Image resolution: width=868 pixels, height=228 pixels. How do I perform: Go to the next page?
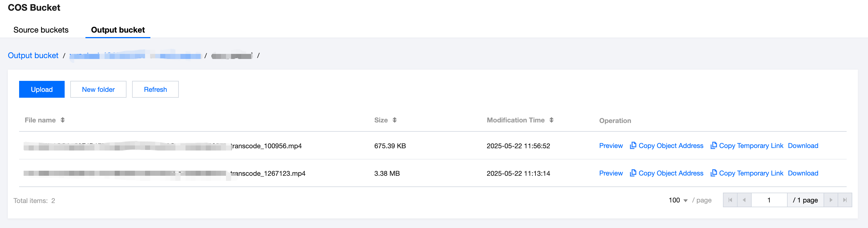pyautogui.click(x=831, y=200)
